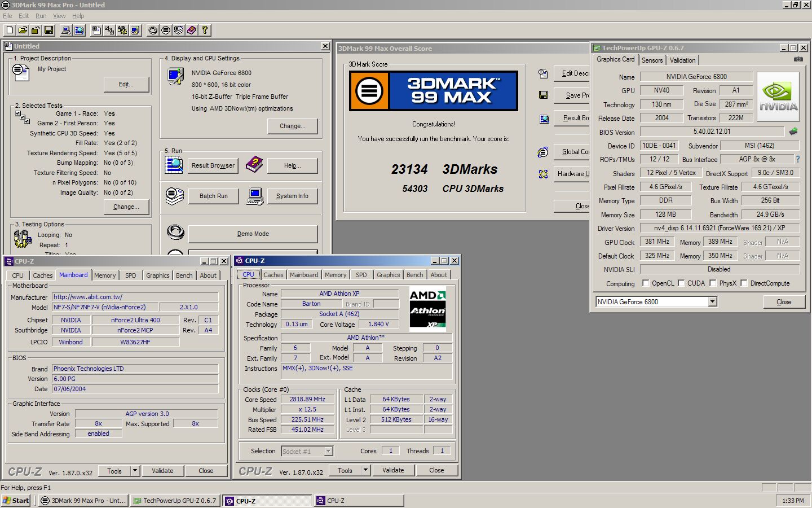The width and height of the screenshot is (812, 508).
Task: Click the abit manufacturer URL field
Action: pos(135,297)
